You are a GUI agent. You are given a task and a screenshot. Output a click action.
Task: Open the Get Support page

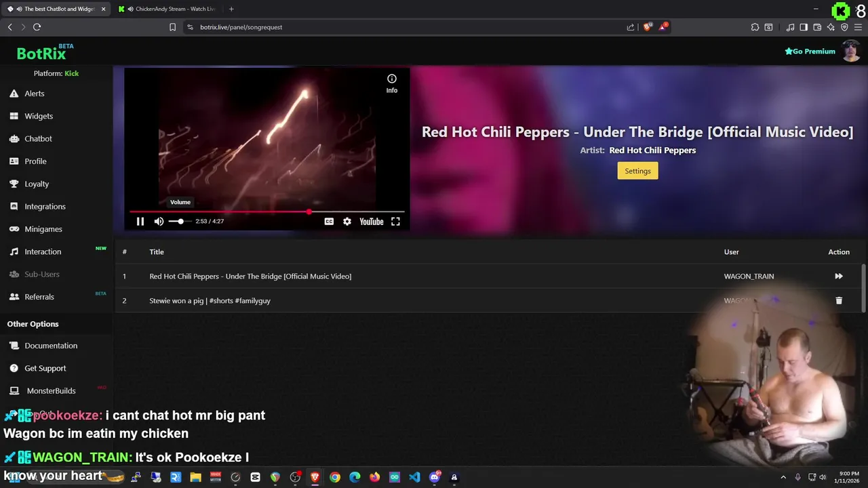pyautogui.click(x=45, y=368)
